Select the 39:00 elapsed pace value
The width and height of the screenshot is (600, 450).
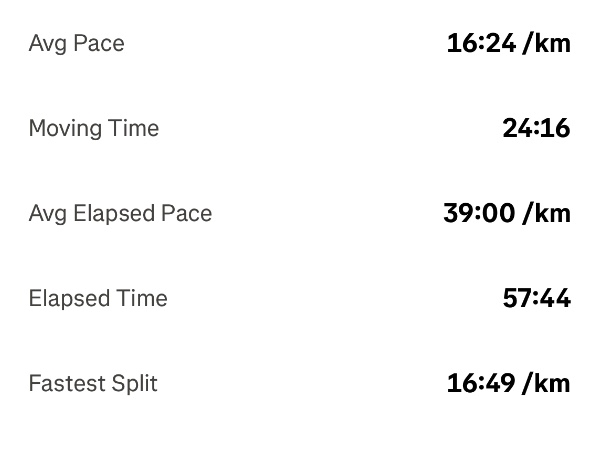point(476,214)
